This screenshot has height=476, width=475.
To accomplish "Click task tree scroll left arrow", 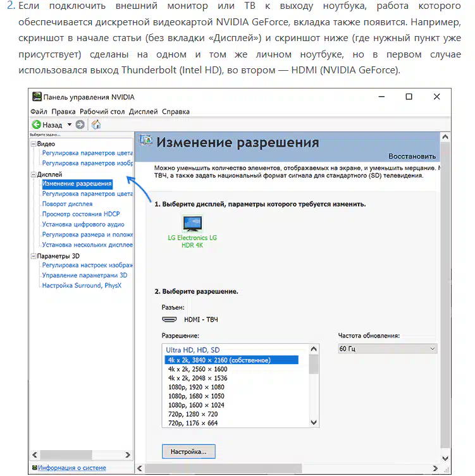I will point(35,455).
